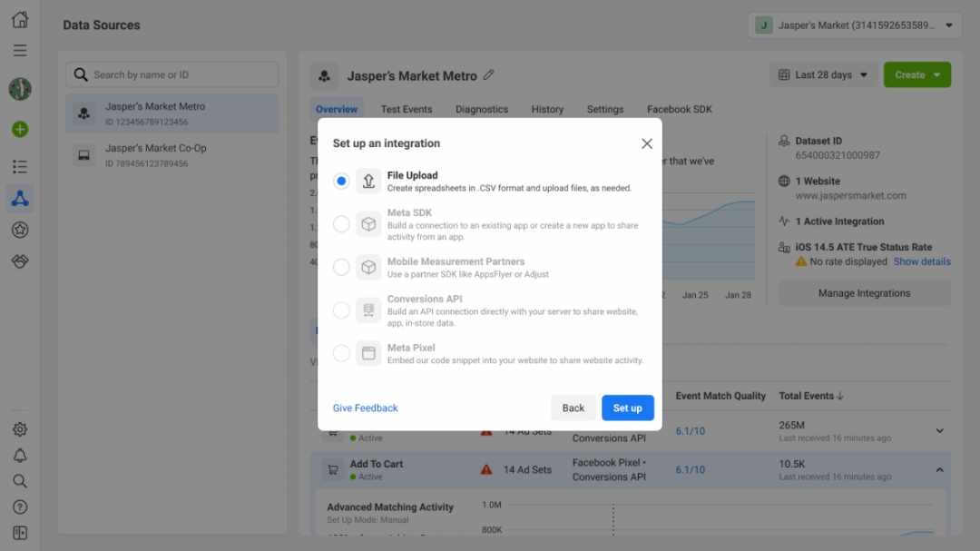This screenshot has width=980, height=551.
Task: Switch to the Diagnostics tab
Action: pos(481,110)
